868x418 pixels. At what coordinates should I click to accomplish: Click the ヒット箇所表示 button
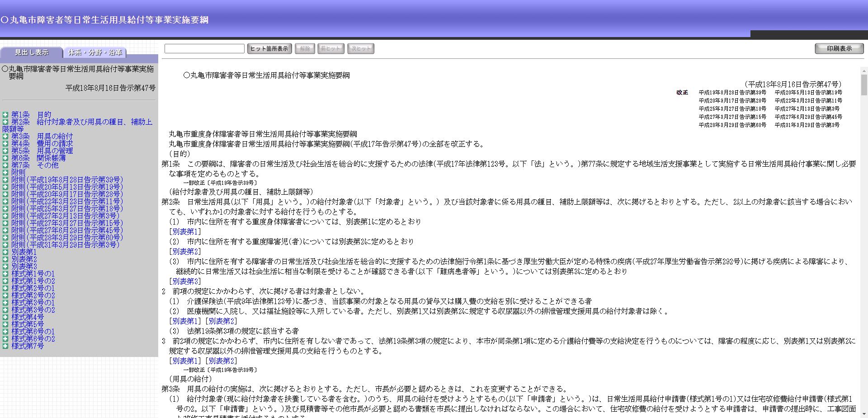pyautogui.click(x=270, y=48)
